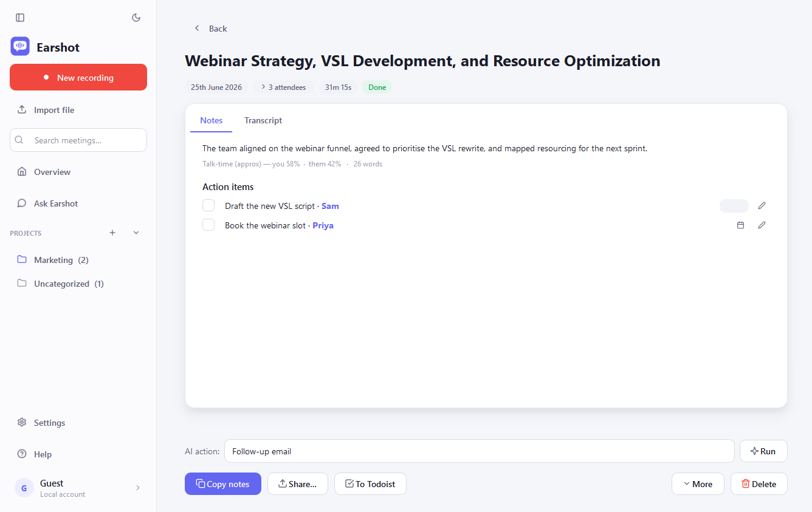Open the Share dialog
Viewport: 812px width, 512px height.
point(298,484)
